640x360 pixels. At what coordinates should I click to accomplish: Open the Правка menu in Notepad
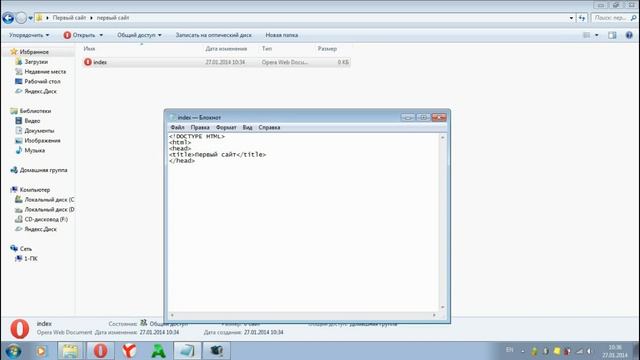200,127
